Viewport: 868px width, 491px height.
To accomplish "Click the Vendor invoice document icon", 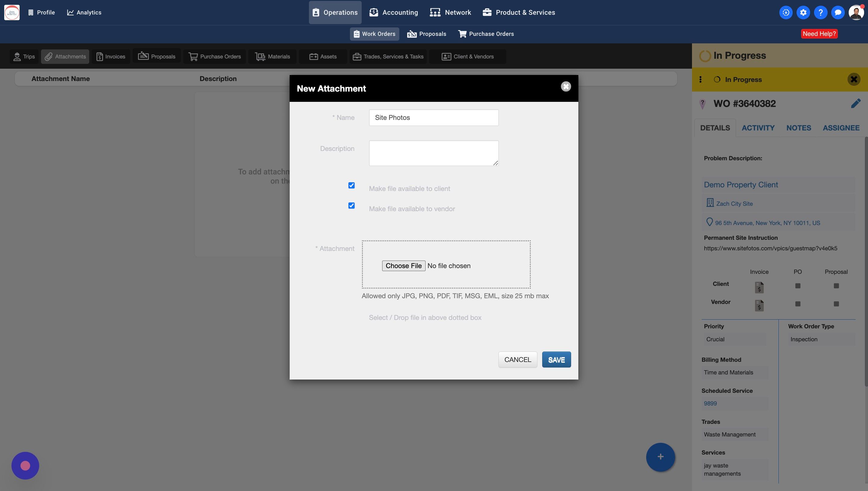I will point(759,305).
